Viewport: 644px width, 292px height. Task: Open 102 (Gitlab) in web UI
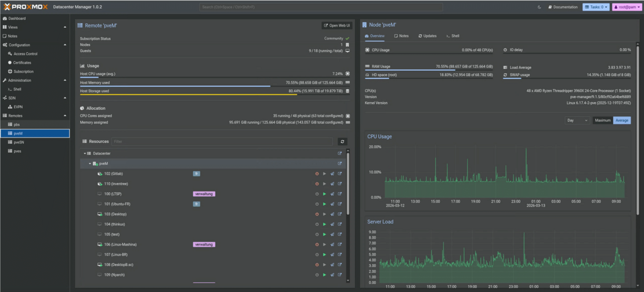tap(339, 174)
